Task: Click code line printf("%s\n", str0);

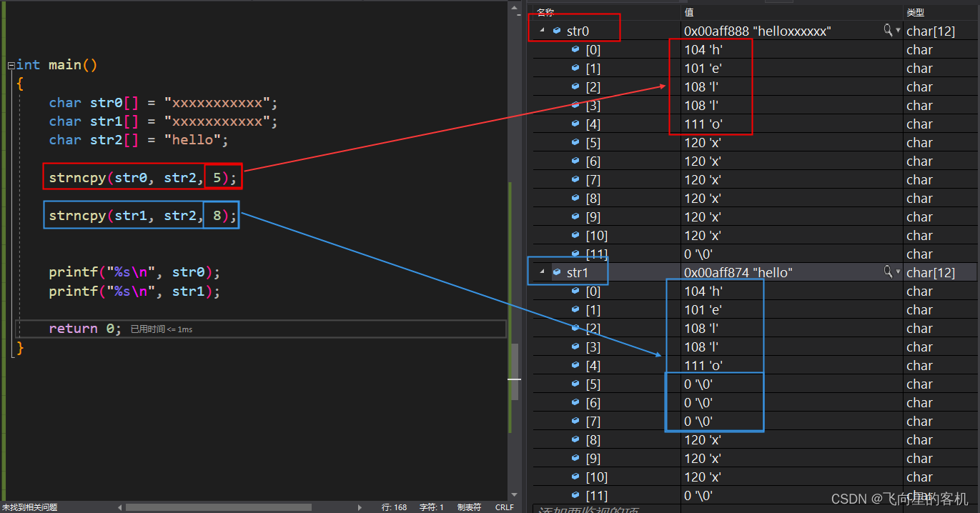Action: (x=134, y=272)
